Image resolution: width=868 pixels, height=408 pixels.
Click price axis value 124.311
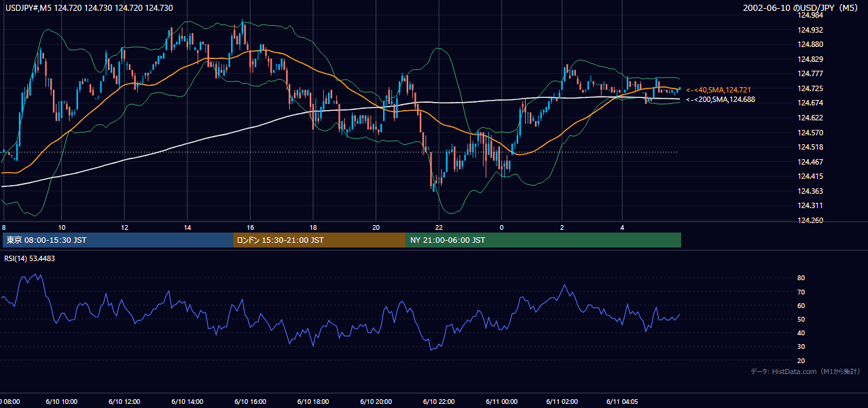[810, 205]
